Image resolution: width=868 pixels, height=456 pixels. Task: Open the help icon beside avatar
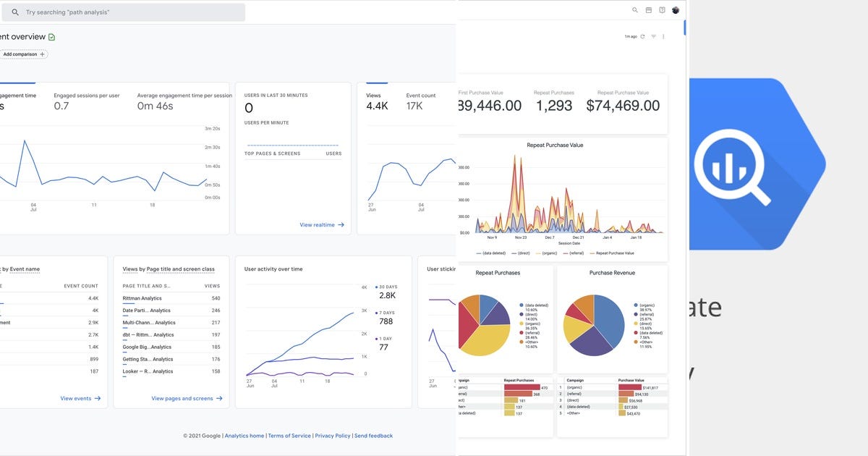pos(662,10)
